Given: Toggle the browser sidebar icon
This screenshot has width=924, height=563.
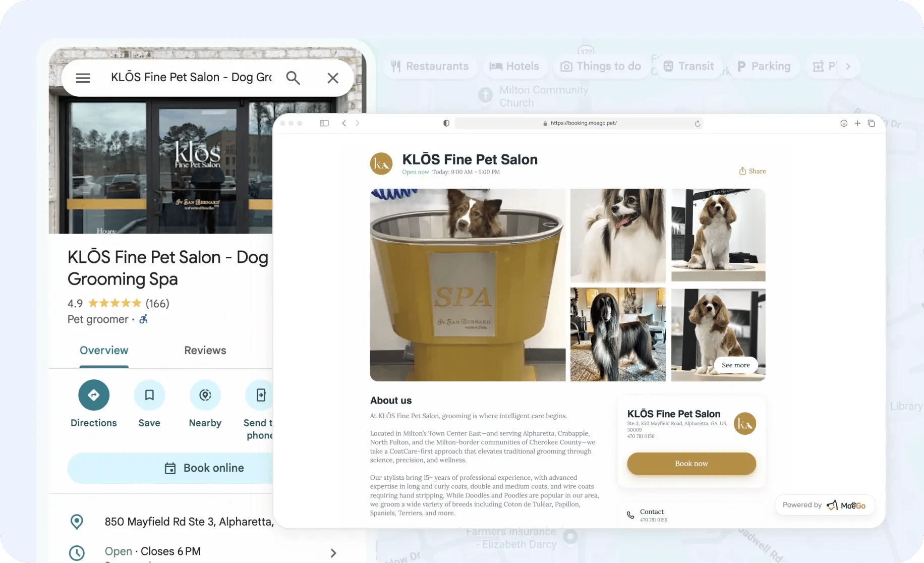Looking at the screenshot, I should tap(324, 123).
